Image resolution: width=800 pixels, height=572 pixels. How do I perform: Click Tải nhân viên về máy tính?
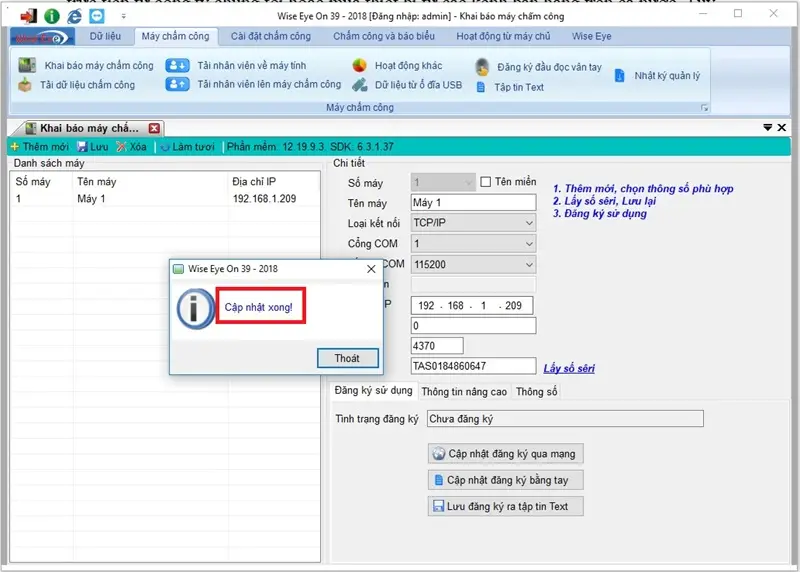250,65
